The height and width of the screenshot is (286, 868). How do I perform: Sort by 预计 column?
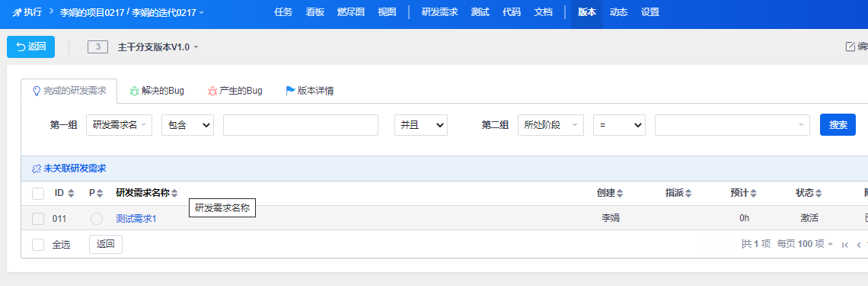click(x=743, y=194)
